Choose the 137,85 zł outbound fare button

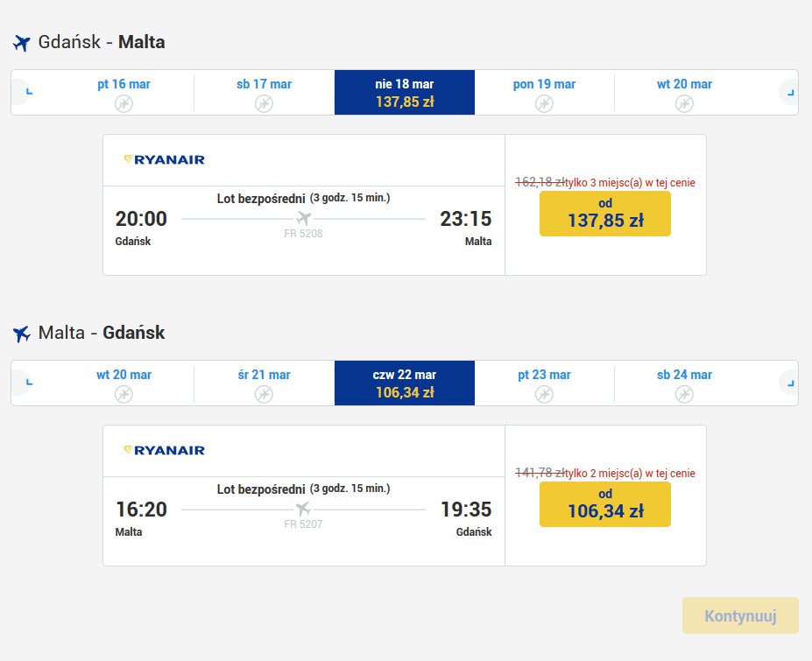tap(605, 214)
